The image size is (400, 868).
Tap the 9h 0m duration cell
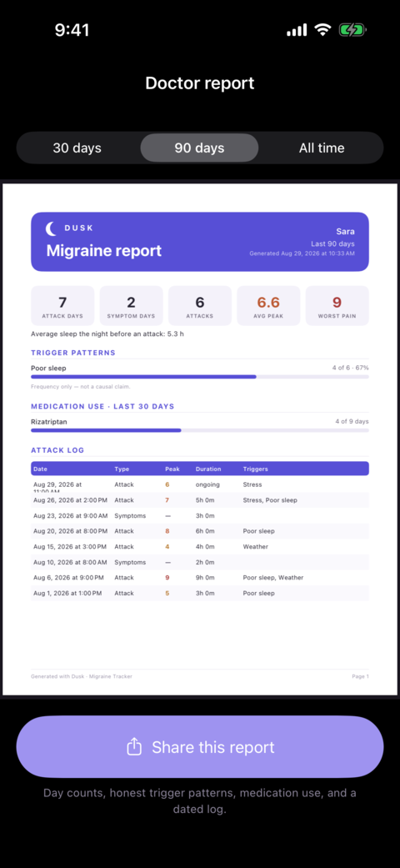point(205,577)
